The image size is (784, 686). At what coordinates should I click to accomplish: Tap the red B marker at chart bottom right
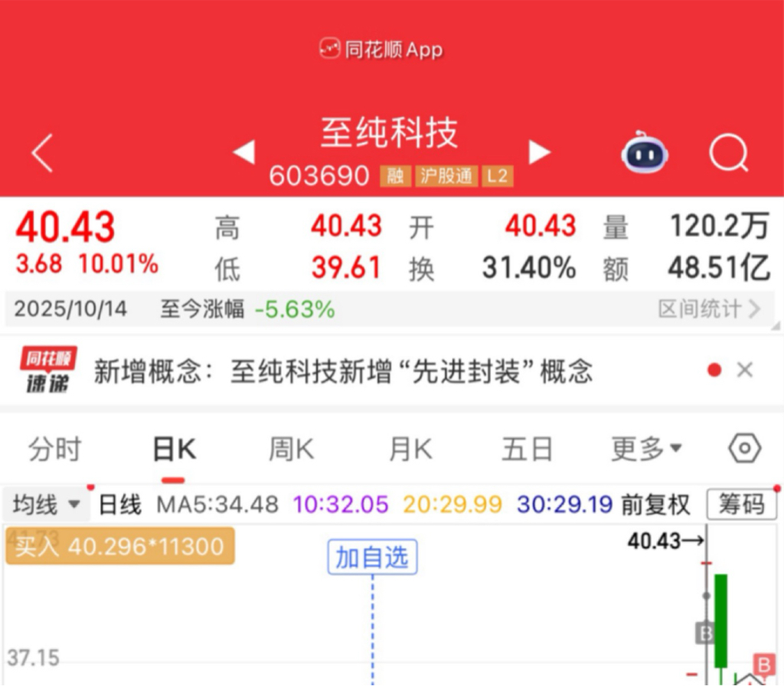point(764,665)
